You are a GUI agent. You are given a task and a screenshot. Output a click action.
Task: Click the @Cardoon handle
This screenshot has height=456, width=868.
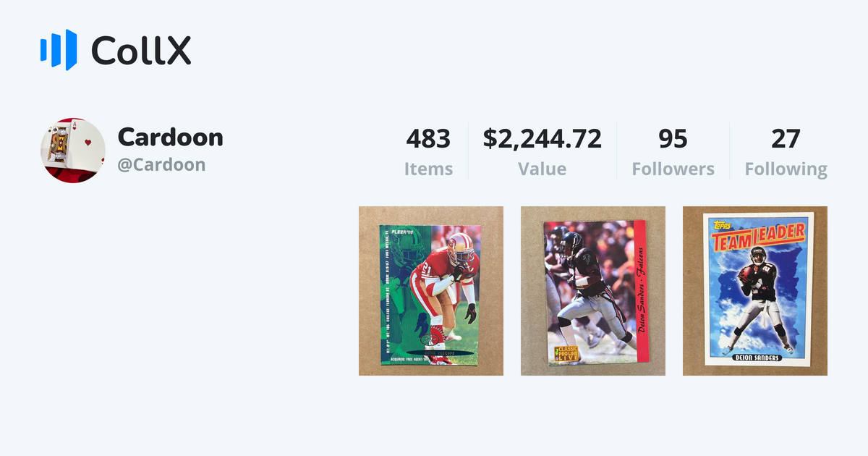161,164
